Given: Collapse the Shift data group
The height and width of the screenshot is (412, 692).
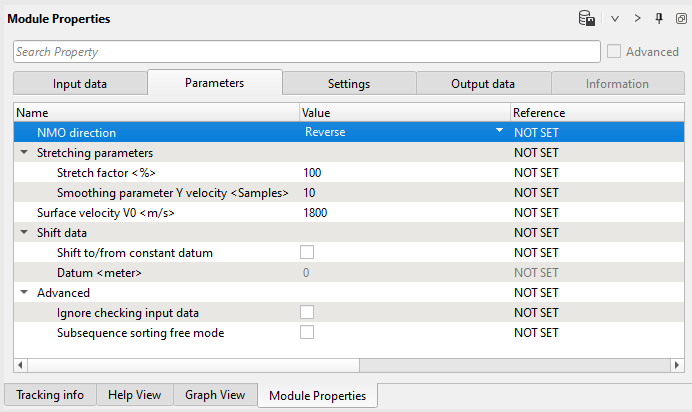Looking at the screenshot, I should tap(23, 233).
